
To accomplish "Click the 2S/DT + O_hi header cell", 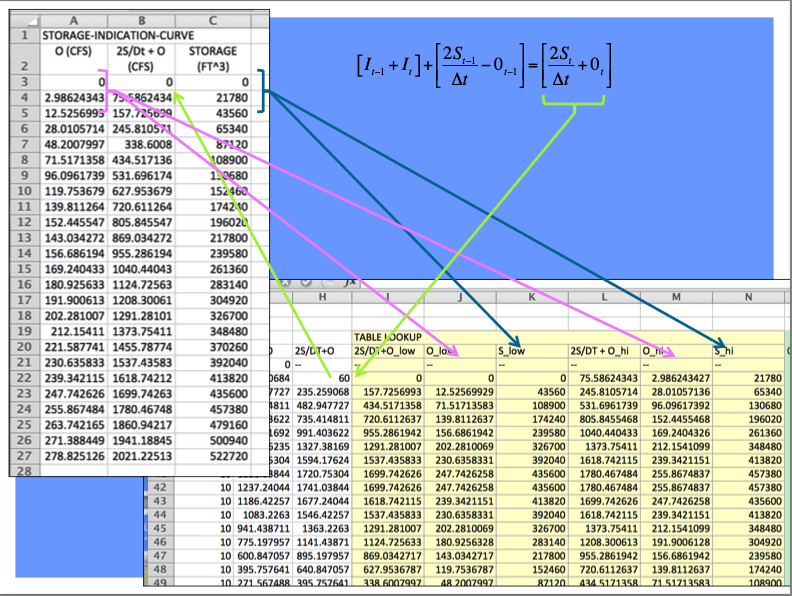I will 604,351.
